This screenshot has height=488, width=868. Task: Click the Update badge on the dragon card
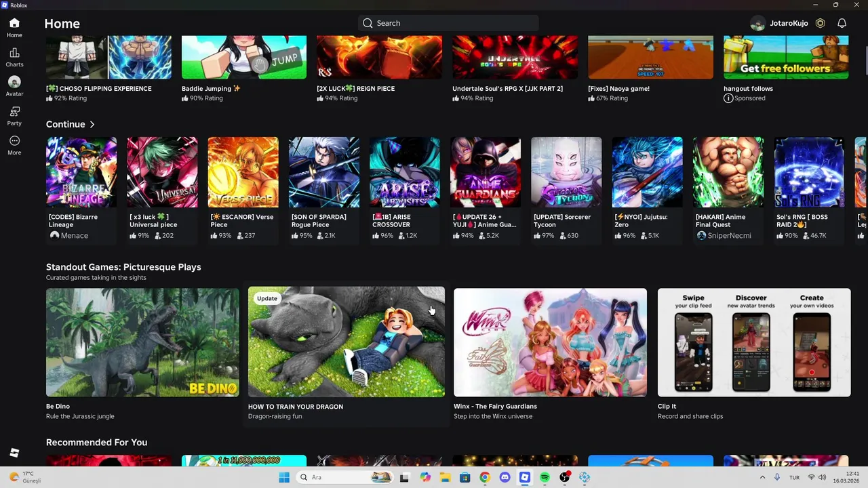pyautogui.click(x=267, y=299)
